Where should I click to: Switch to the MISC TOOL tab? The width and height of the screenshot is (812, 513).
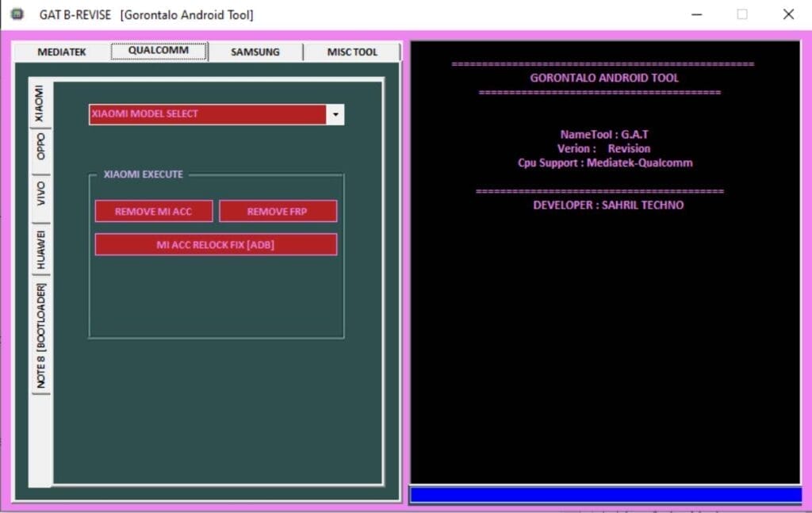[x=351, y=52]
